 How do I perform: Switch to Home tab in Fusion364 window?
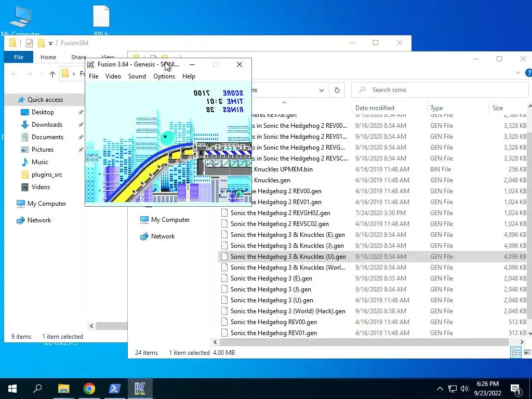coord(48,57)
